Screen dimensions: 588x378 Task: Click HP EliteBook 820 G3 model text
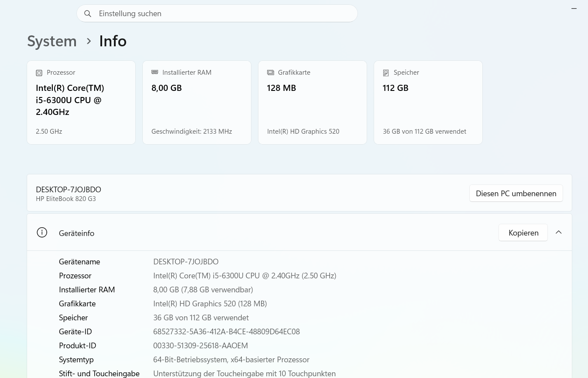[x=66, y=199]
